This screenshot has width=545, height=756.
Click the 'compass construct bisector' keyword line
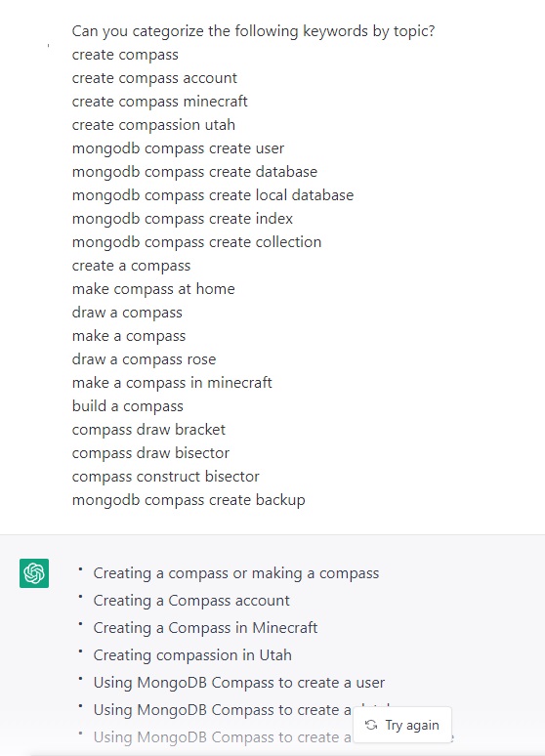pos(165,477)
